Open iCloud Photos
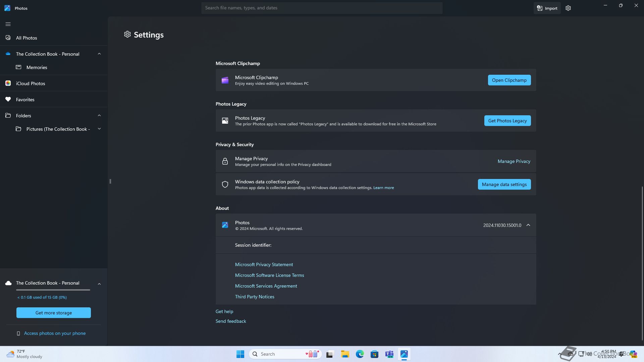 coord(54,83)
